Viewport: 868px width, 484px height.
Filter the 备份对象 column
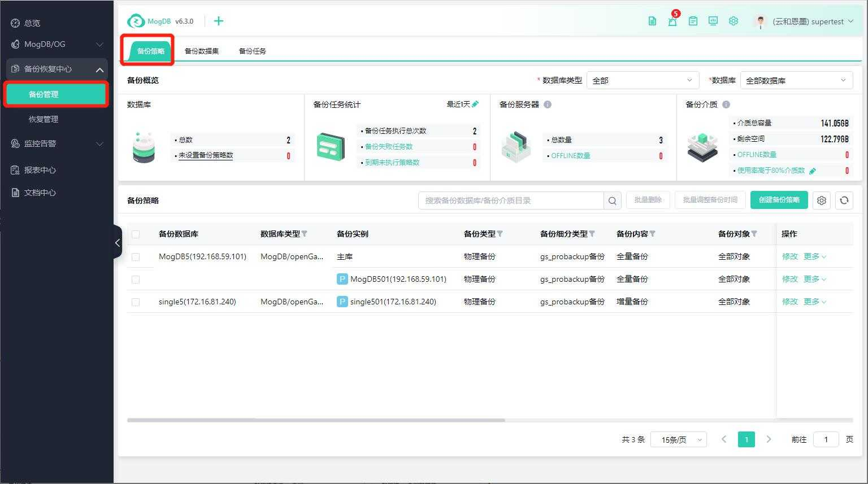754,234
